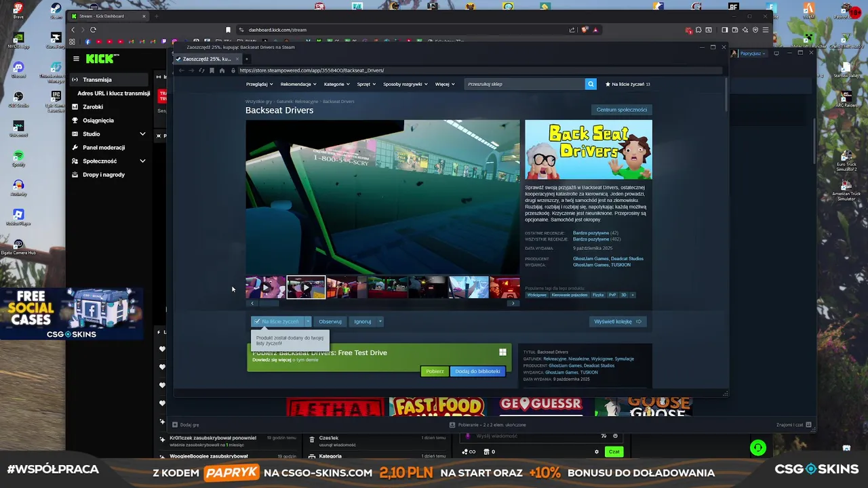Launch Euro Truck Simulator 2 desktop shortcut
The width and height of the screenshot is (868, 488).
click(846, 159)
